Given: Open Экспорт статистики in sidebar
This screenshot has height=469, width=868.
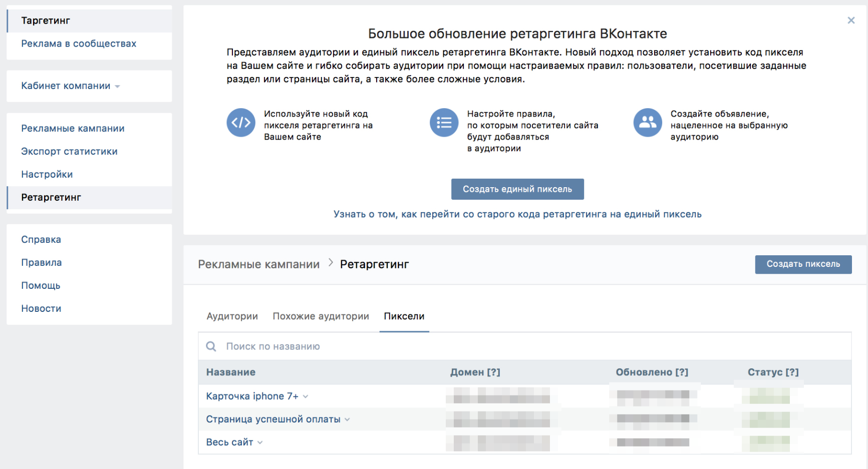Looking at the screenshot, I should point(69,151).
